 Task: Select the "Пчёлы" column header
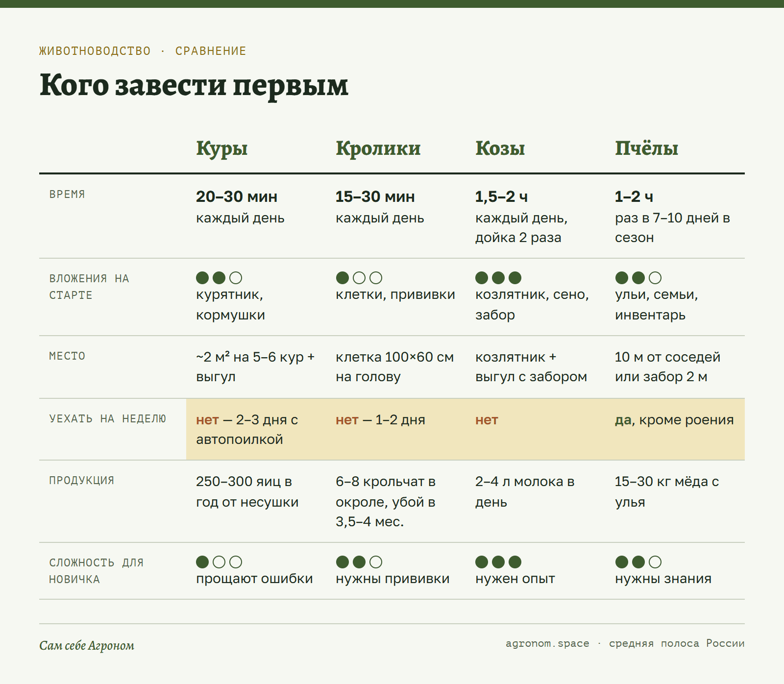coord(646,148)
